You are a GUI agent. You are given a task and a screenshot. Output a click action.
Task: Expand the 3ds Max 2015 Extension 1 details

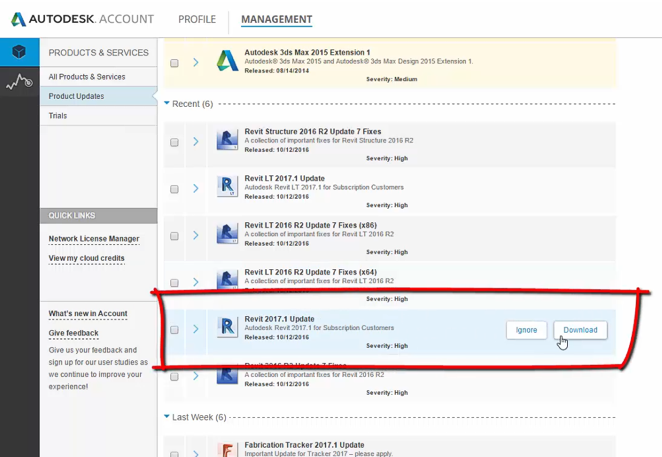coord(196,63)
